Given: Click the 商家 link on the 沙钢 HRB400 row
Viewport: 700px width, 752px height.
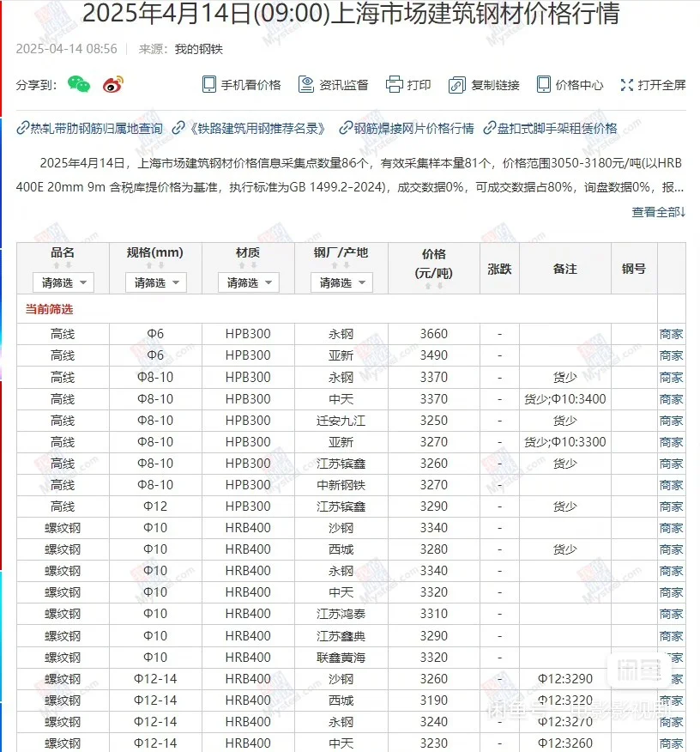Looking at the screenshot, I should coord(672,527).
